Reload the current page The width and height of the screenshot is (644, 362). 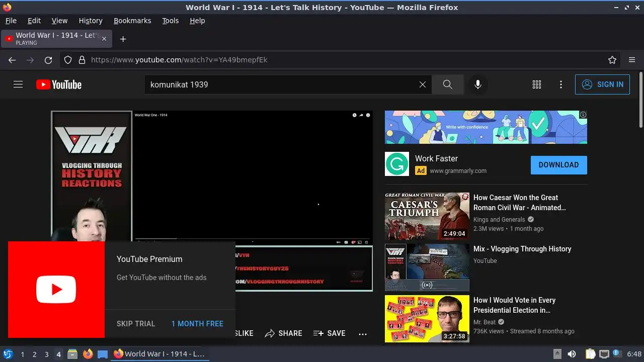click(x=48, y=60)
